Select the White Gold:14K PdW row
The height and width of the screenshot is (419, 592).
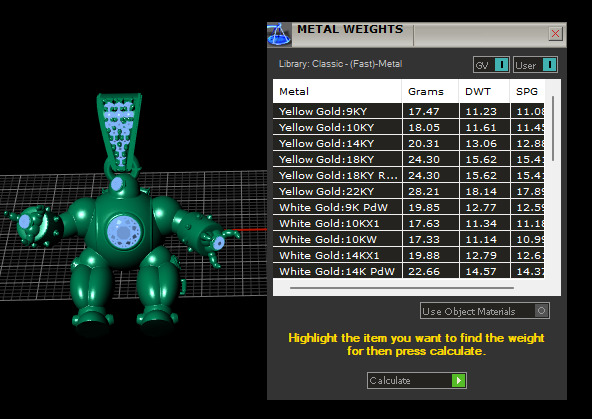tap(409, 271)
